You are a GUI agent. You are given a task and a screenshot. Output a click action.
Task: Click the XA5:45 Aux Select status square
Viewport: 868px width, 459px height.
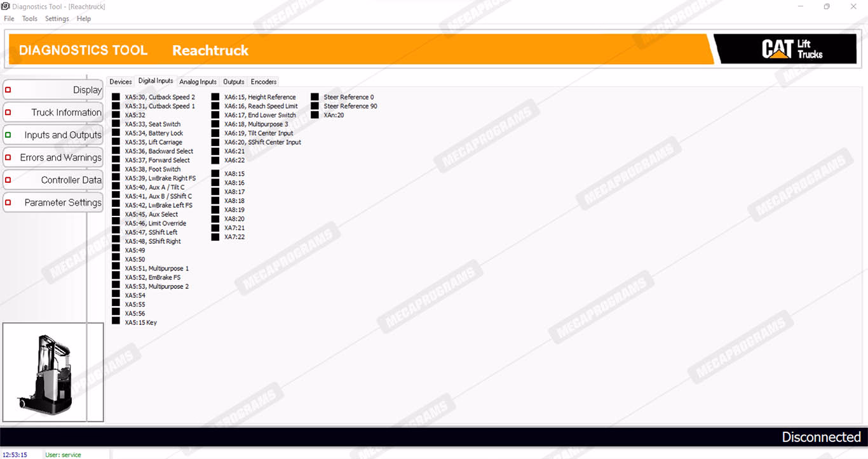click(x=116, y=214)
